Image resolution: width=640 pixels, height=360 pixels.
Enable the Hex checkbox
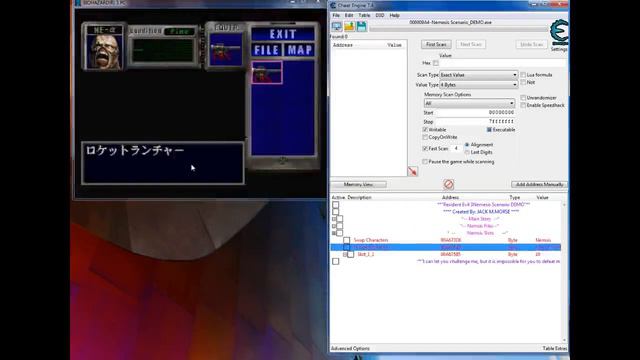436,63
